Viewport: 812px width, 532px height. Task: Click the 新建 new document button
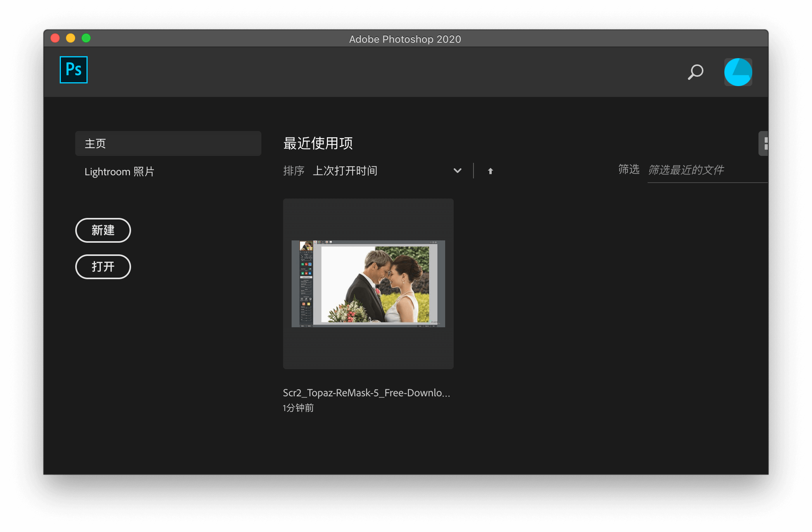[x=103, y=230]
